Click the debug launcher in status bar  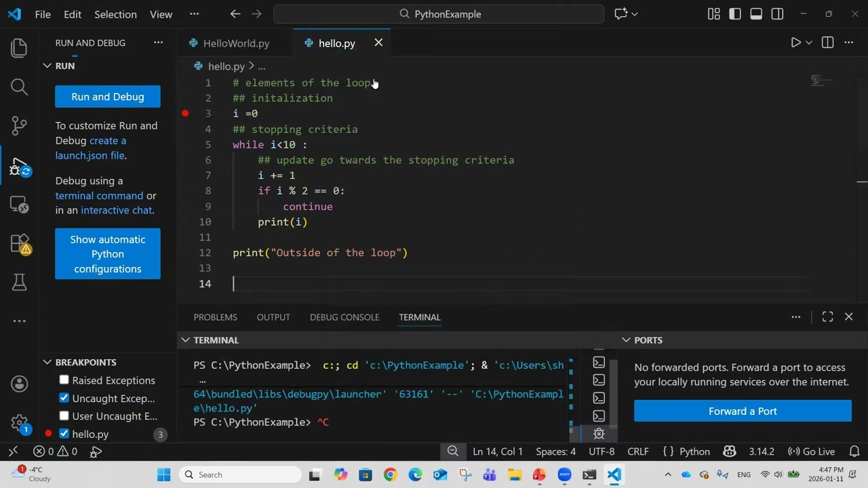click(x=96, y=451)
